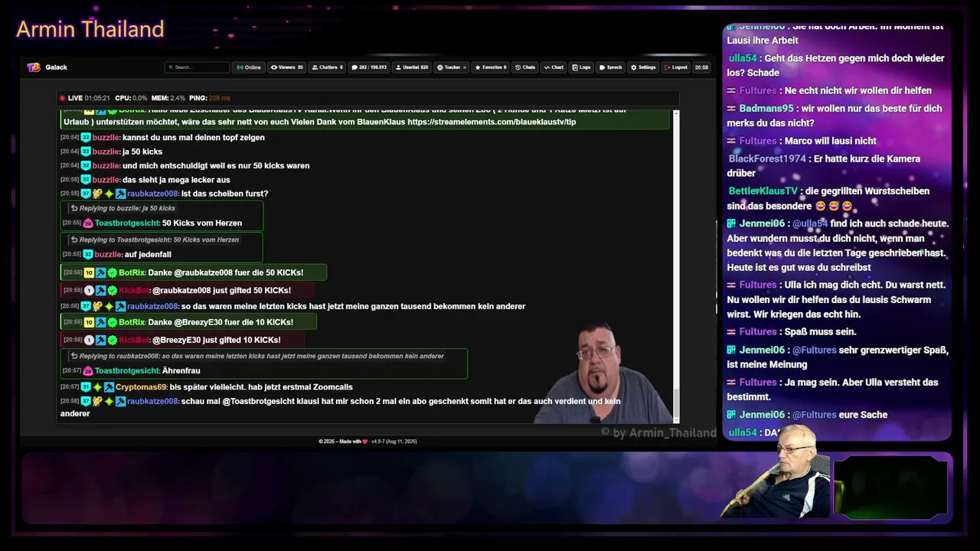Click green verified badge on 'Danke @raubkatze008' row

(113, 272)
